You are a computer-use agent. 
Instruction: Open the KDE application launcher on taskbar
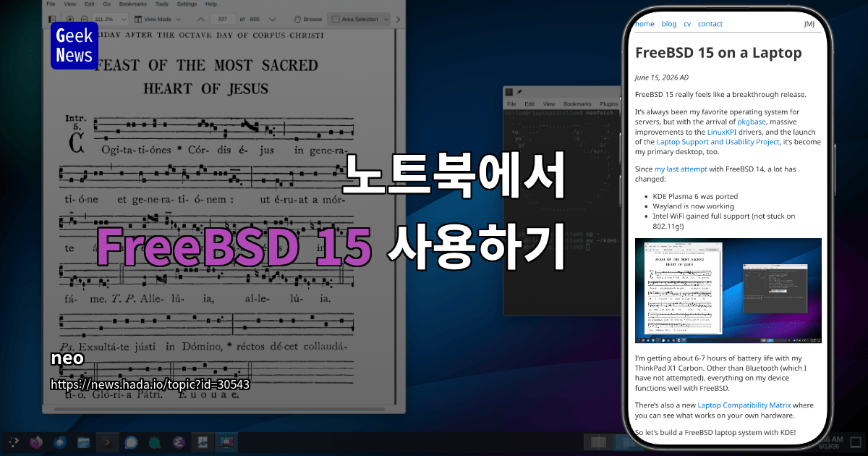(13, 441)
